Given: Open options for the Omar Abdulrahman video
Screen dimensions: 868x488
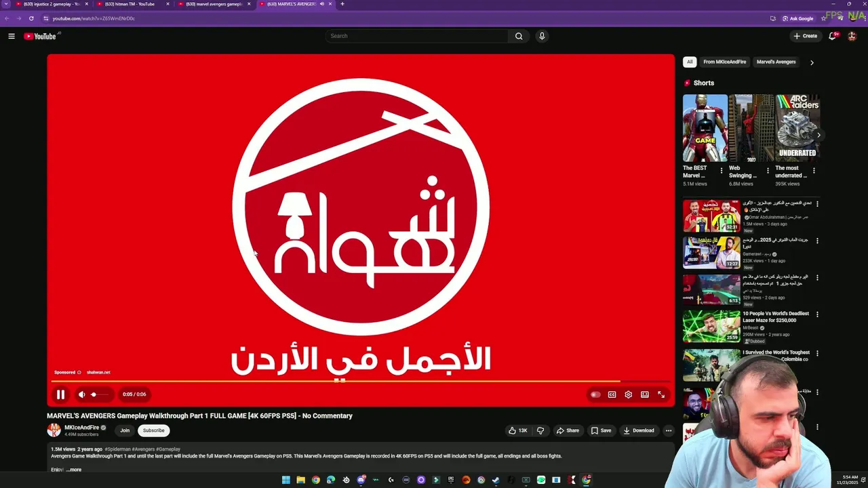Looking at the screenshot, I should click(817, 204).
